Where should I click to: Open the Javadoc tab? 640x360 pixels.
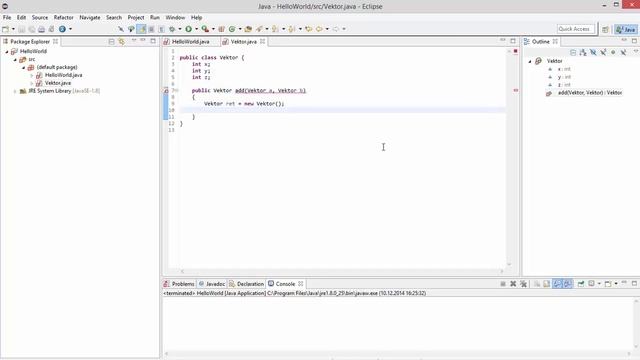(x=212, y=284)
